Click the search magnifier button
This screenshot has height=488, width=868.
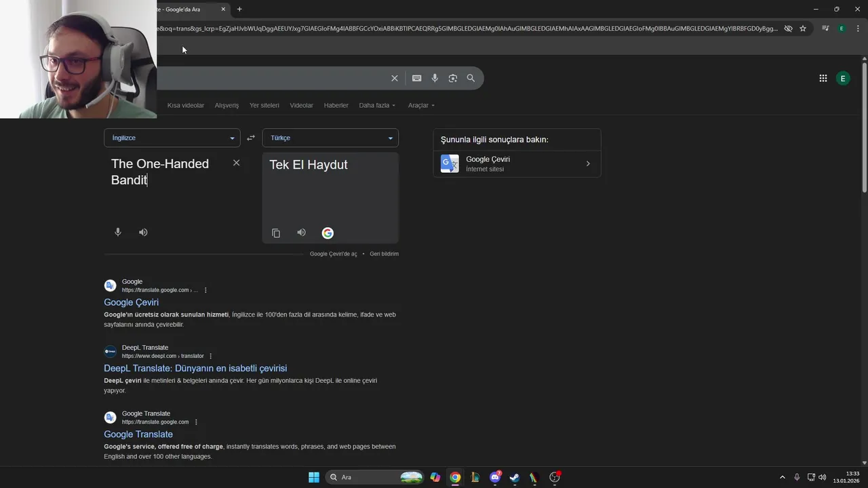click(471, 78)
